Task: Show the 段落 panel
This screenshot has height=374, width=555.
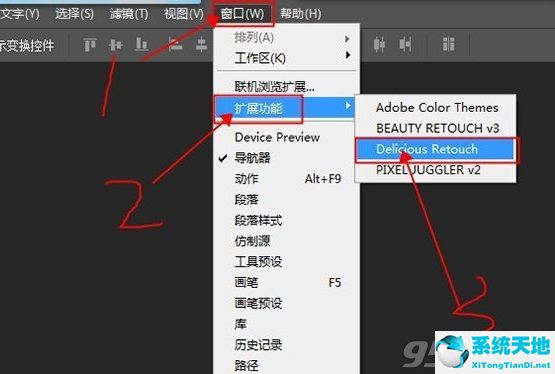Action: point(286,200)
